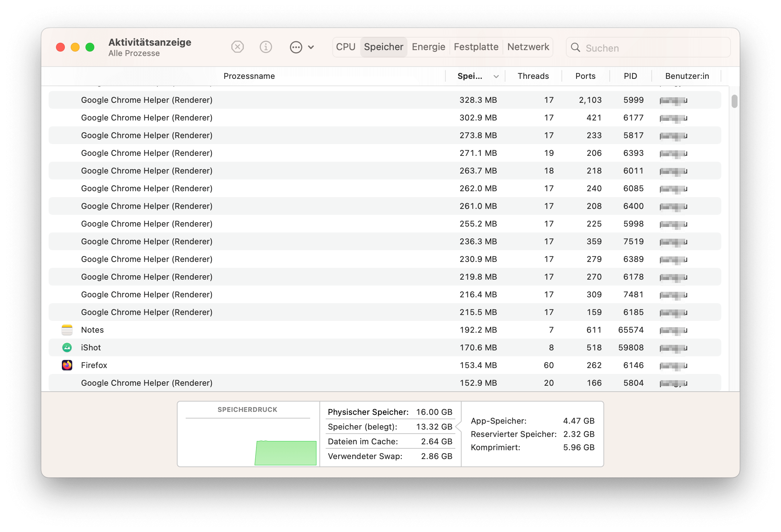The height and width of the screenshot is (532, 781).
Task: Select Chrome Helper row with PID 7481
Action: pyautogui.click(x=385, y=294)
